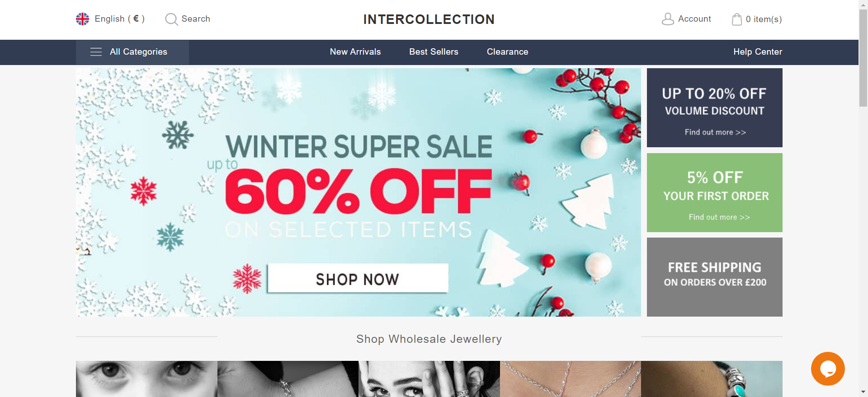Click the Free Shipping banner
The height and width of the screenshot is (397, 868).
715,277
